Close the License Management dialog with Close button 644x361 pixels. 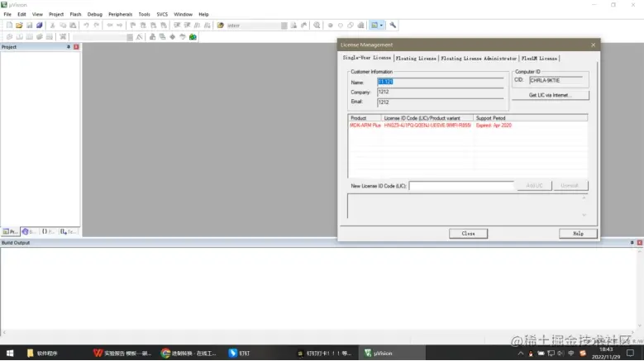[468, 234]
